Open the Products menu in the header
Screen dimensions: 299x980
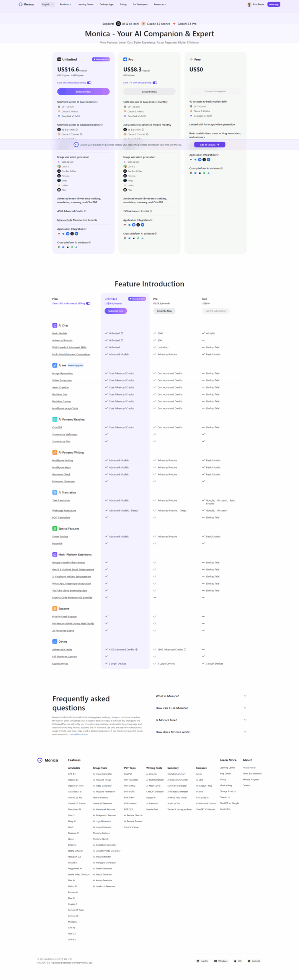(x=65, y=5)
